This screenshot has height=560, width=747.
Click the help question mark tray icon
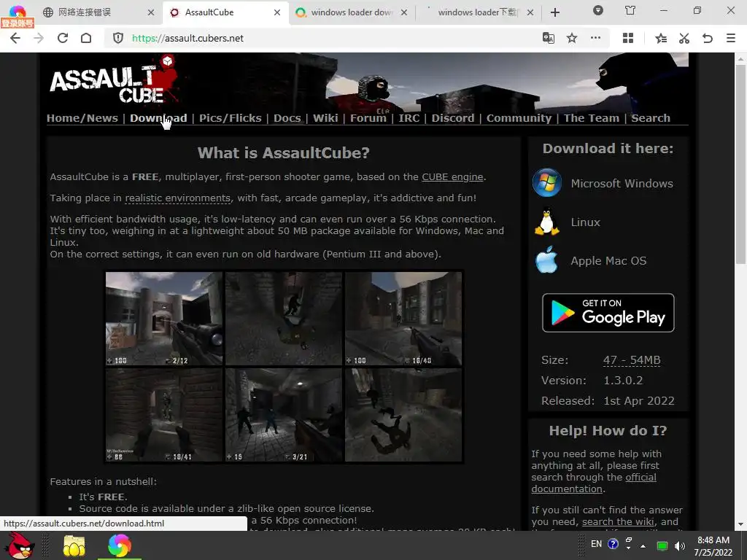613,544
